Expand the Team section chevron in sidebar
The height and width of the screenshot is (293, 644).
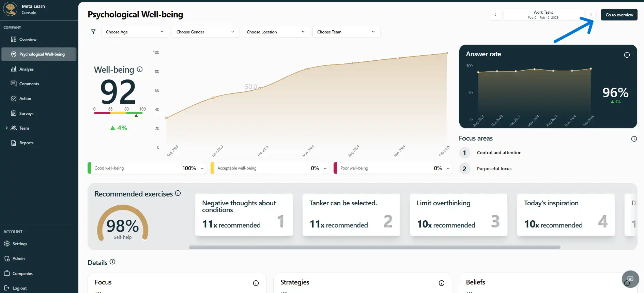pos(6,128)
